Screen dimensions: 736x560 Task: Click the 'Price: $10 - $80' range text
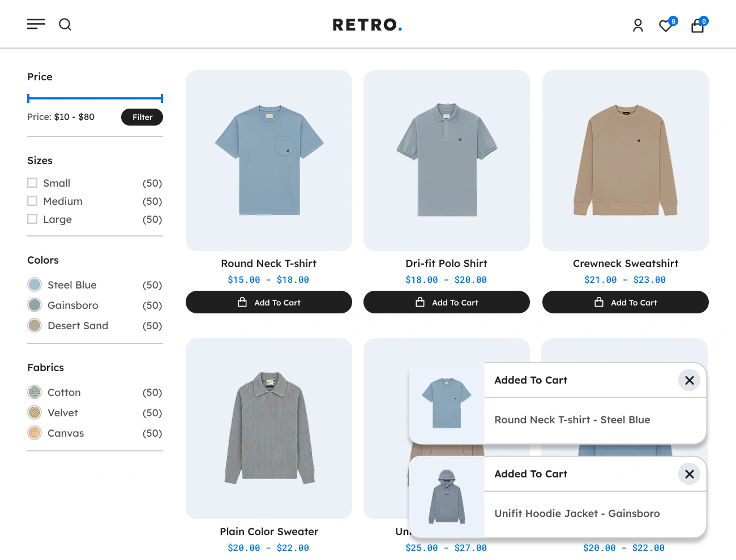point(61,117)
